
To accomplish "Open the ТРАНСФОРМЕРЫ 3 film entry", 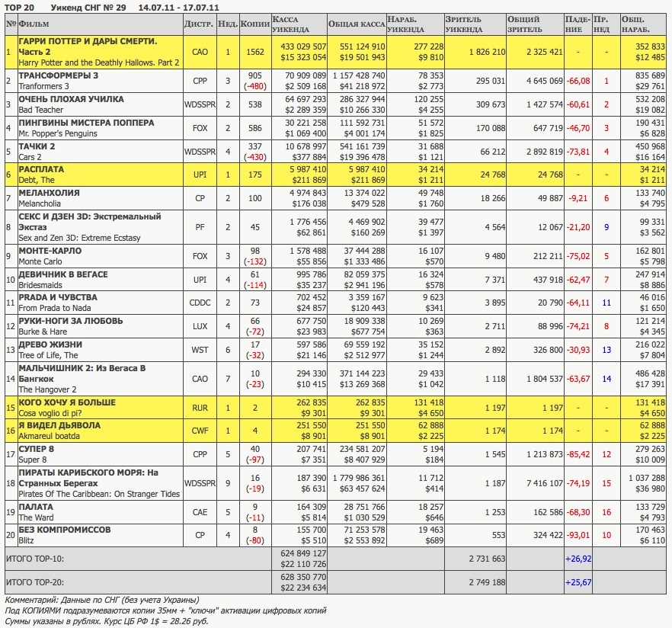I will 59,76.
